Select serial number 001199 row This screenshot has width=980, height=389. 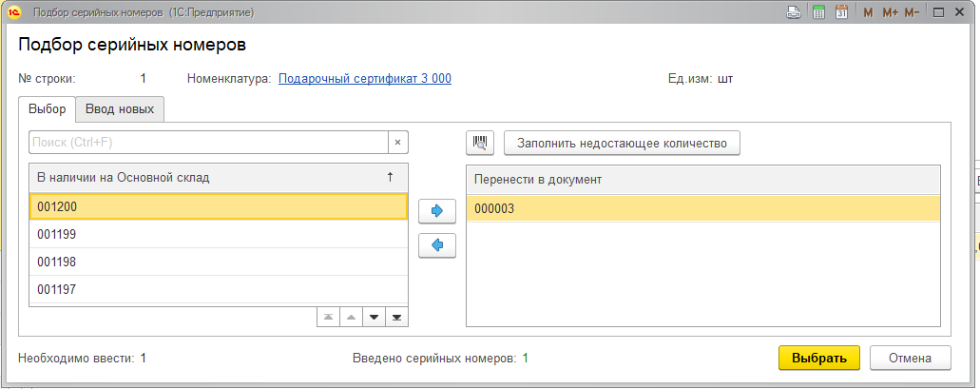tap(219, 234)
